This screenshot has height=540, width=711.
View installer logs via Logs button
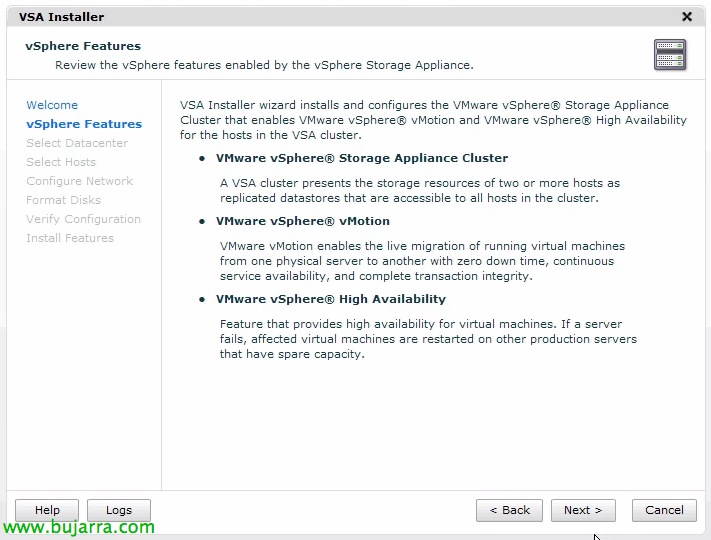(119, 510)
